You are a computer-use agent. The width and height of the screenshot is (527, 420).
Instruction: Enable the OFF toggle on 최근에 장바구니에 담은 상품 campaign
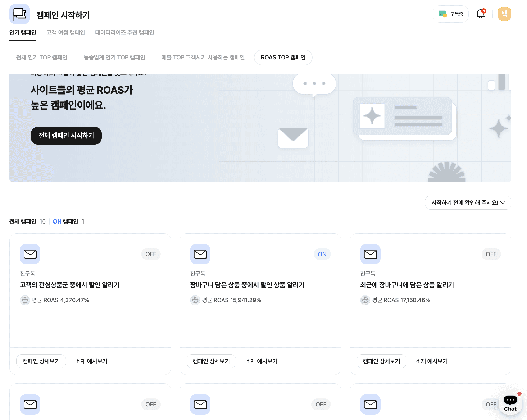(x=491, y=254)
